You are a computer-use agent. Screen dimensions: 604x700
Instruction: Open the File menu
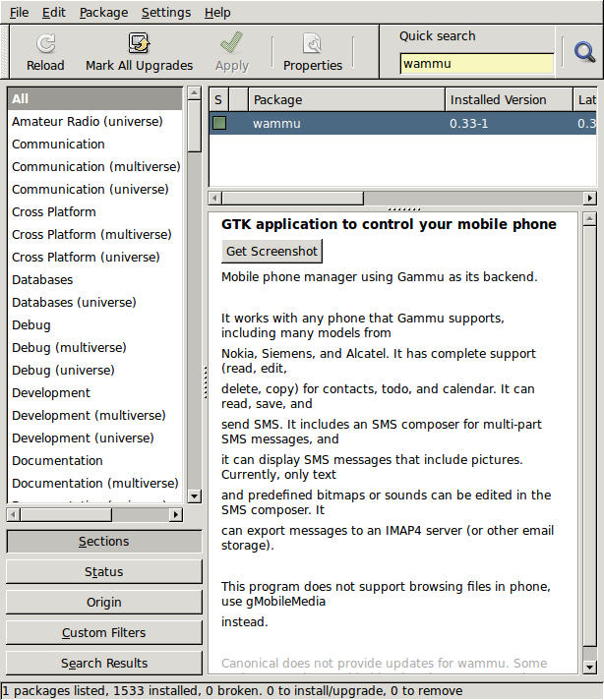[20, 12]
